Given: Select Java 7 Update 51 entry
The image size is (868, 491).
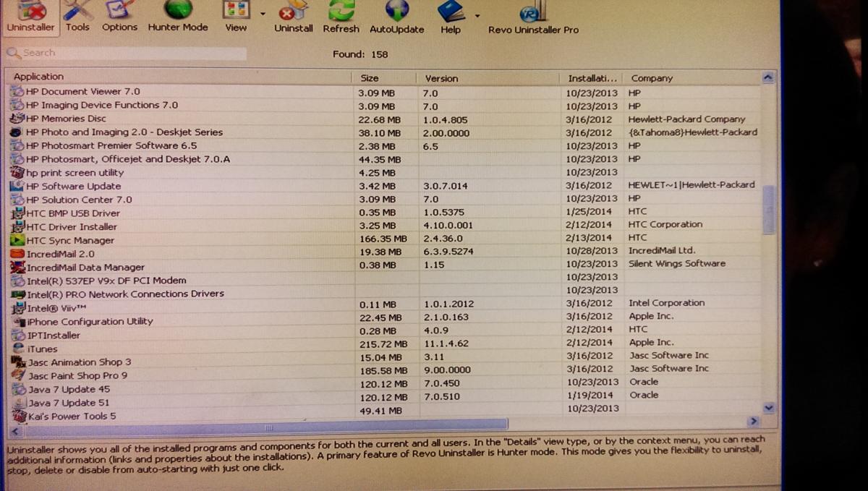Looking at the screenshot, I should [69, 403].
